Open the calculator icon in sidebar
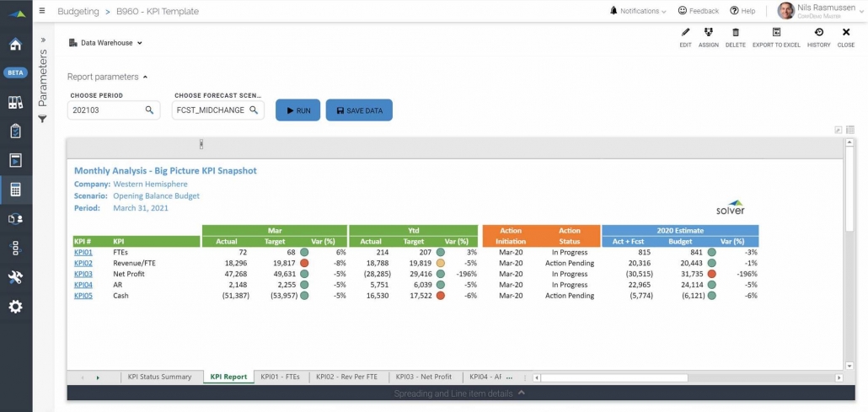The width and height of the screenshot is (868, 412). [15, 190]
